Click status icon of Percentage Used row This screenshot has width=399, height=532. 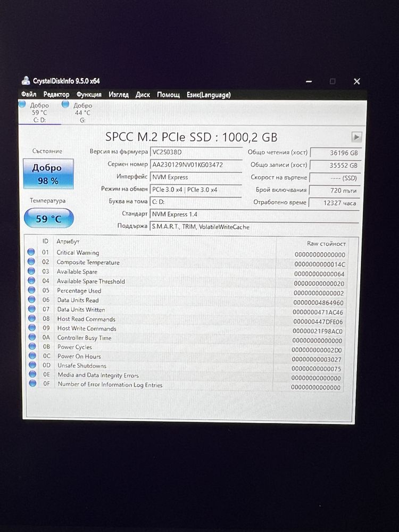[x=31, y=290]
